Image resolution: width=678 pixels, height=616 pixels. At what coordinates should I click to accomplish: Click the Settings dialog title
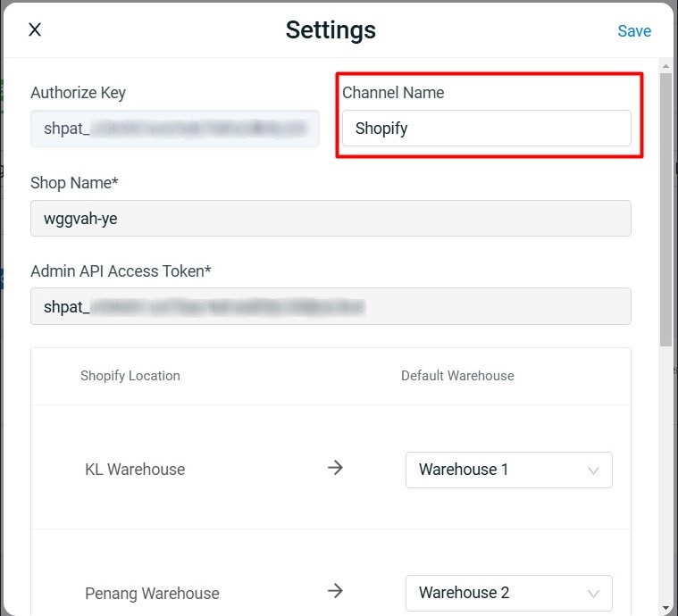point(331,30)
